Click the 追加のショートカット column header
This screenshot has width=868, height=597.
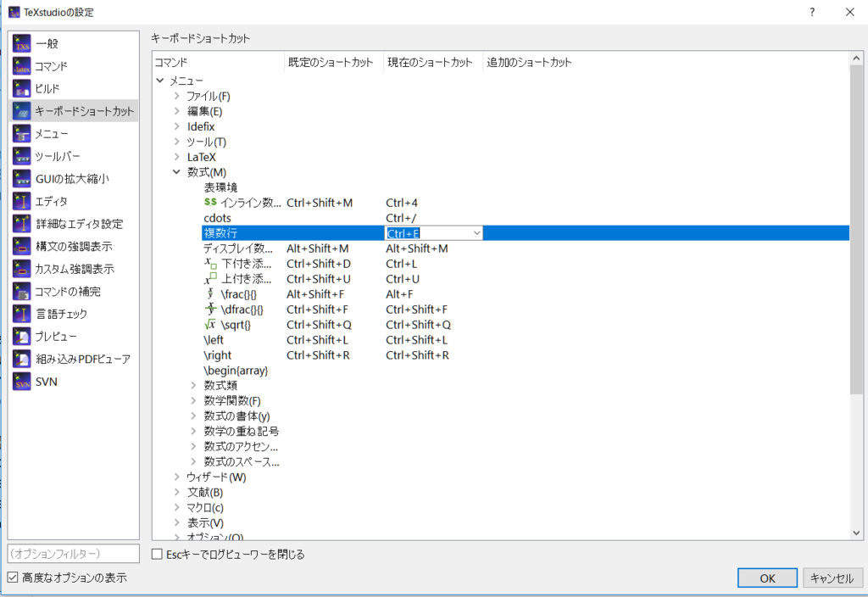click(665, 62)
